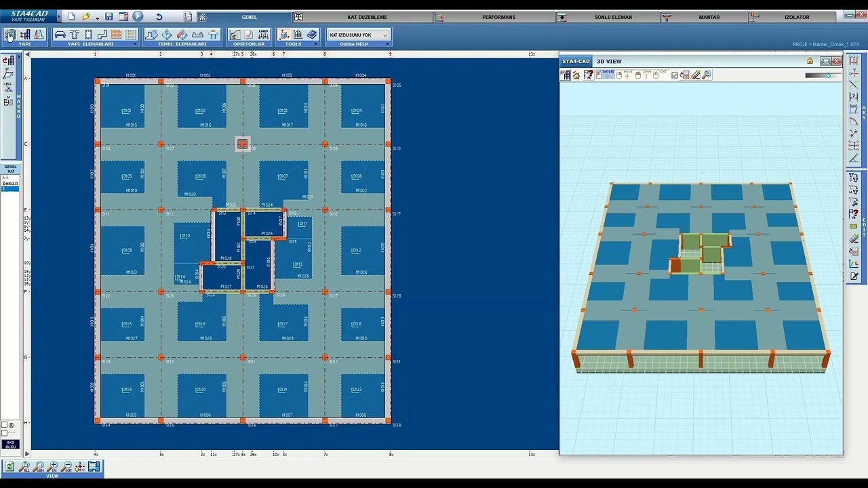
Task: Click the 3D building model preview
Action: tap(701, 278)
